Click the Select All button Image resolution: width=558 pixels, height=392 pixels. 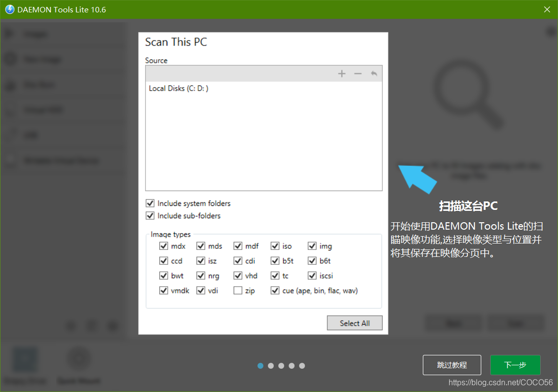(x=355, y=323)
